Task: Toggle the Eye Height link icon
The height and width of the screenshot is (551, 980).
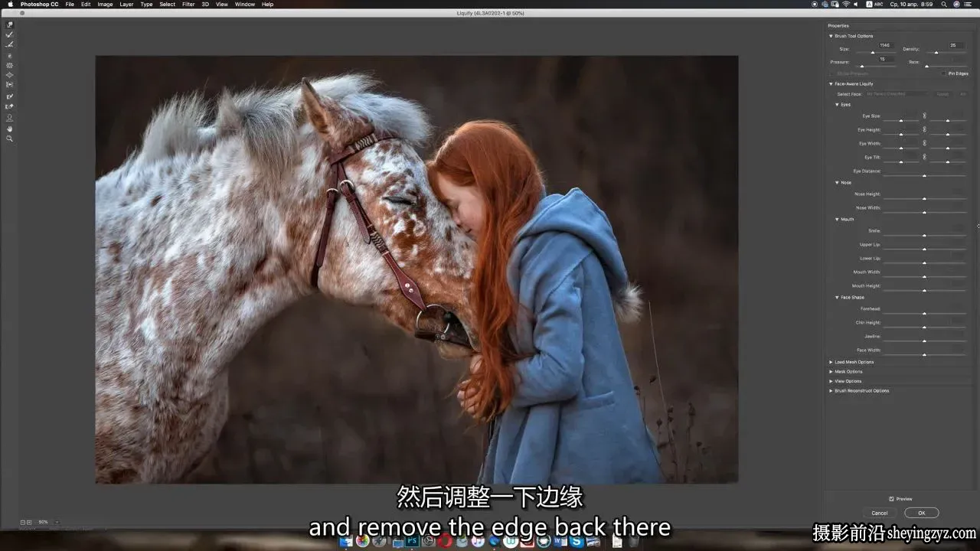Action: (924, 129)
